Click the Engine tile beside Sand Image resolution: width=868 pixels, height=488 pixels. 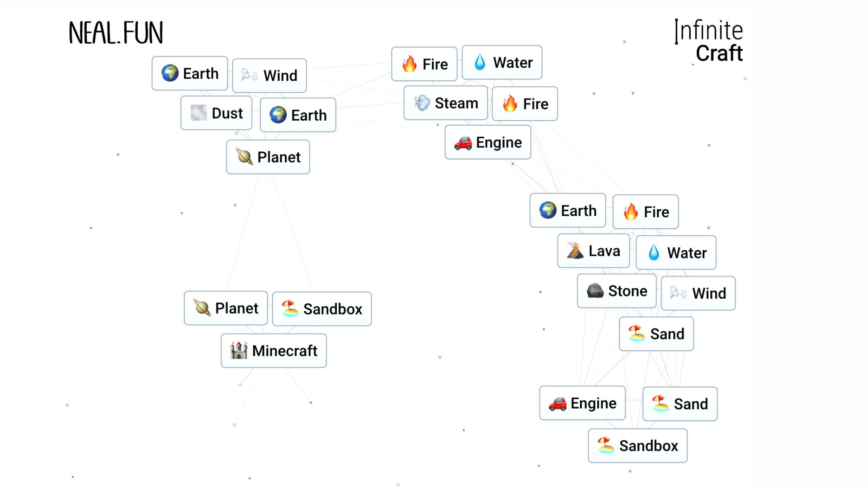click(x=582, y=403)
